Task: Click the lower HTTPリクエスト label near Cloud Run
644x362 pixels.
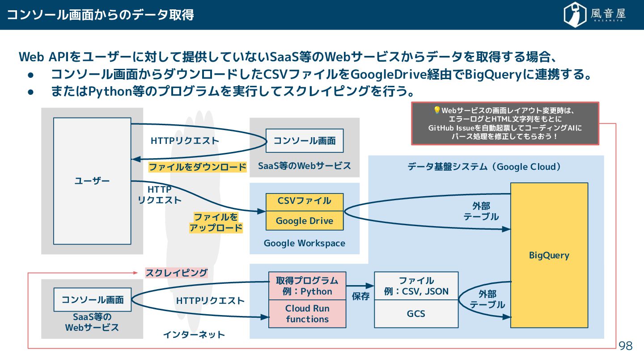Action: pos(210,301)
